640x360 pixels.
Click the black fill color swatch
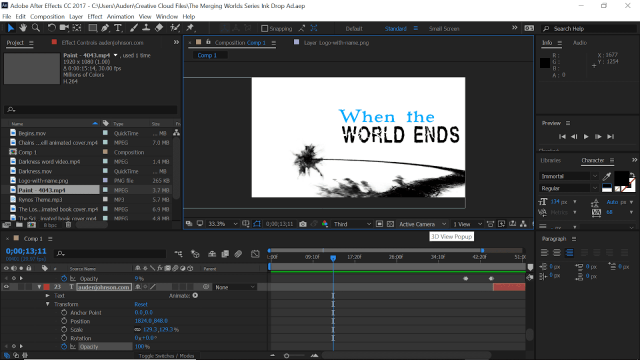pyautogui.click(x=621, y=178)
